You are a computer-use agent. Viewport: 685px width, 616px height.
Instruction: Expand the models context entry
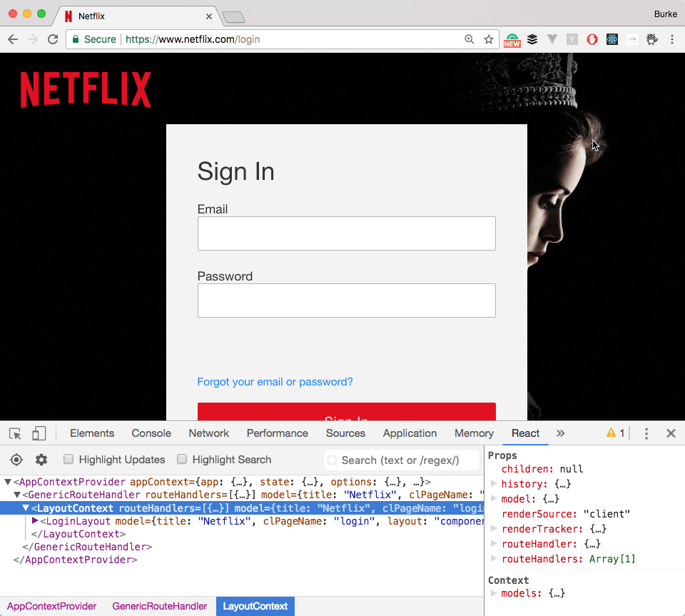point(494,593)
